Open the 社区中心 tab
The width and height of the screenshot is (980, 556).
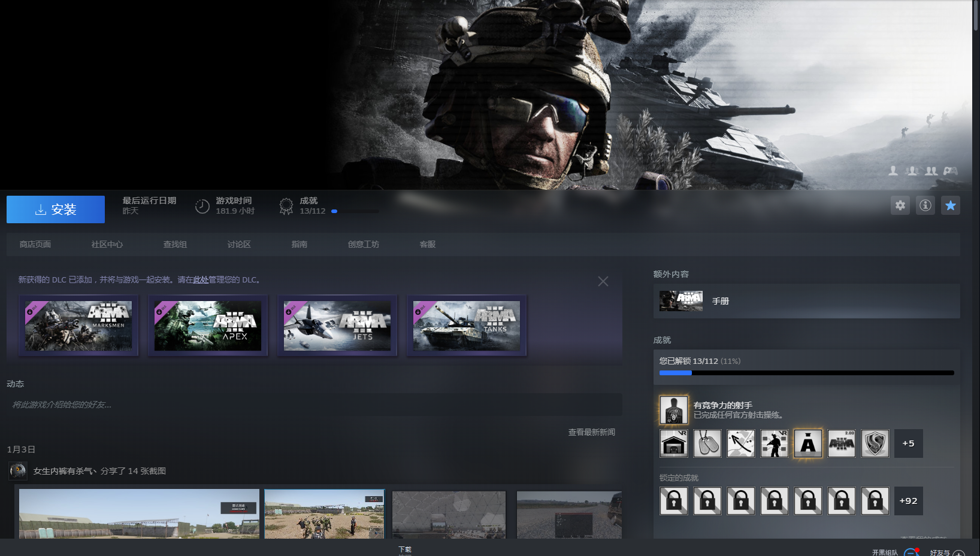coord(107,244)
